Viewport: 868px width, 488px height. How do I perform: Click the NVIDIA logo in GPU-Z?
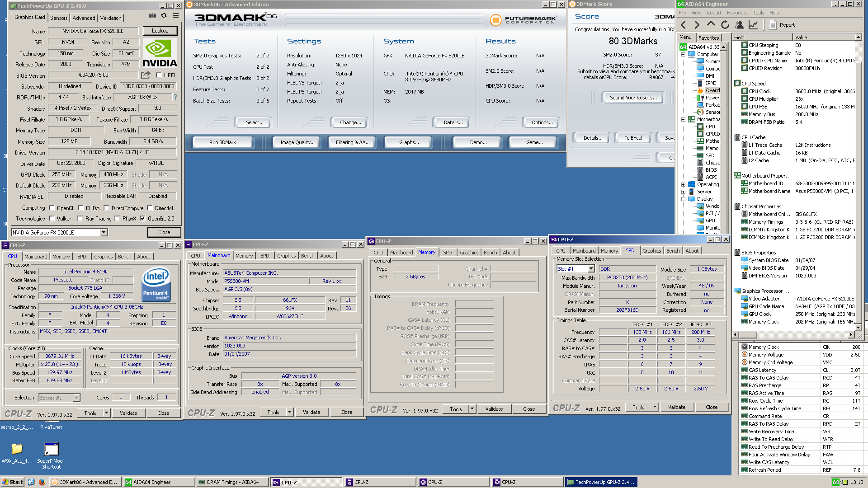(x=160, y=53)
